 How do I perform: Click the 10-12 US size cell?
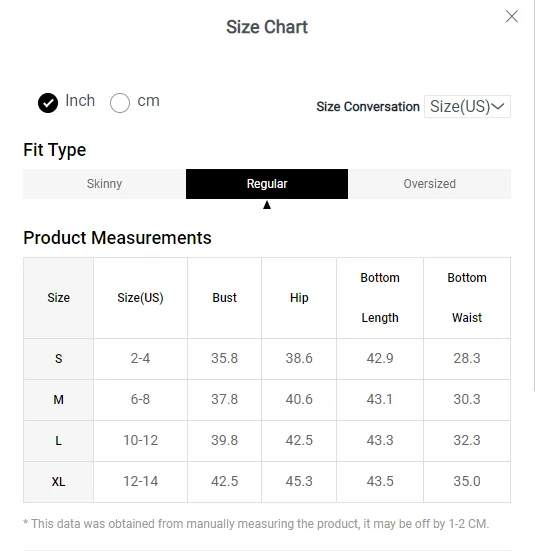(x=140, y=440)
